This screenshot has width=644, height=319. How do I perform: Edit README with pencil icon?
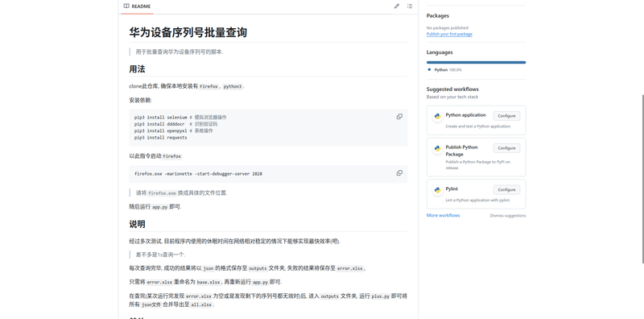tap(396, 6)
